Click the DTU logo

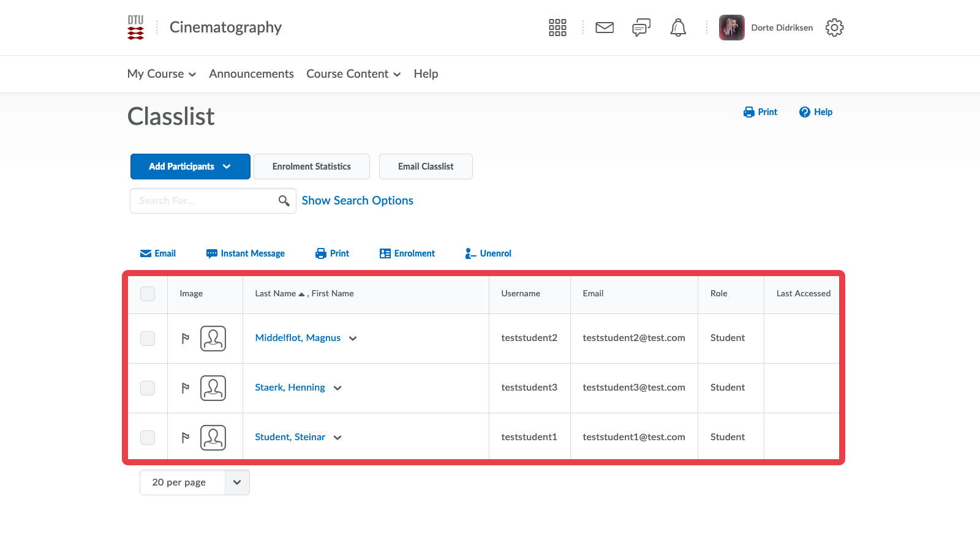pos(136,28)
